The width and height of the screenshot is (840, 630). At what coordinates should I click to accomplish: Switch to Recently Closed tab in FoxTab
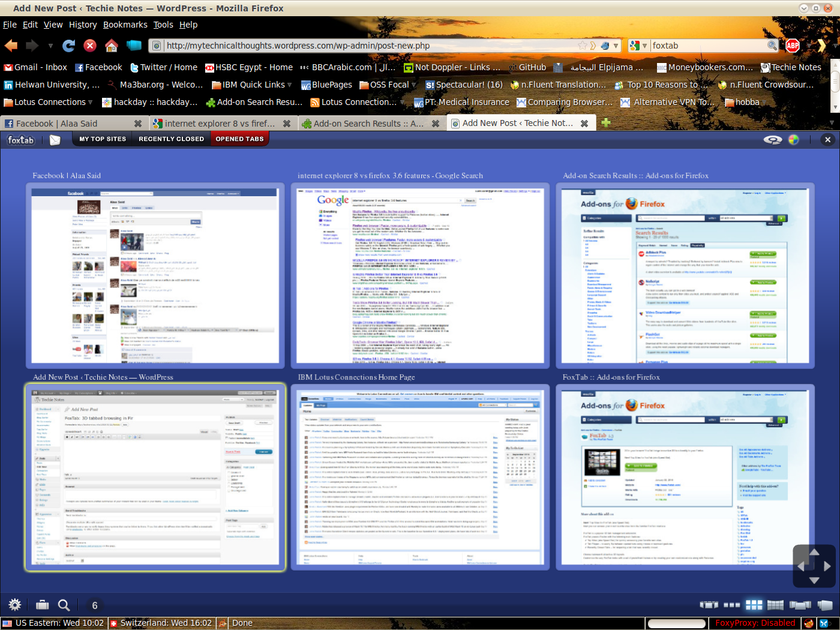(x=171, y=139)
